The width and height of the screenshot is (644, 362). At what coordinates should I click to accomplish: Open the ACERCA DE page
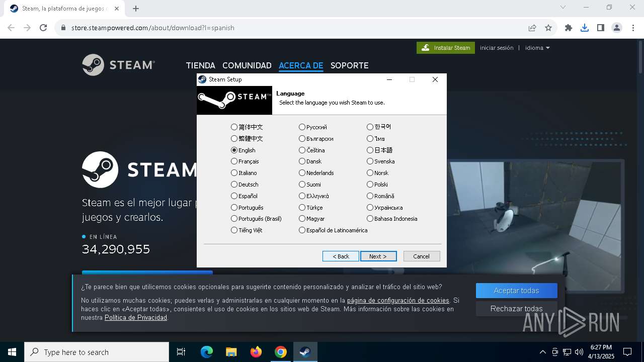(x=301, y=65)
